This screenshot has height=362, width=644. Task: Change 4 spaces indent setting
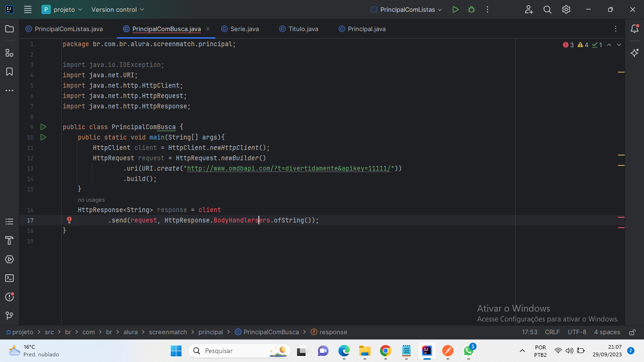(607, 332)
